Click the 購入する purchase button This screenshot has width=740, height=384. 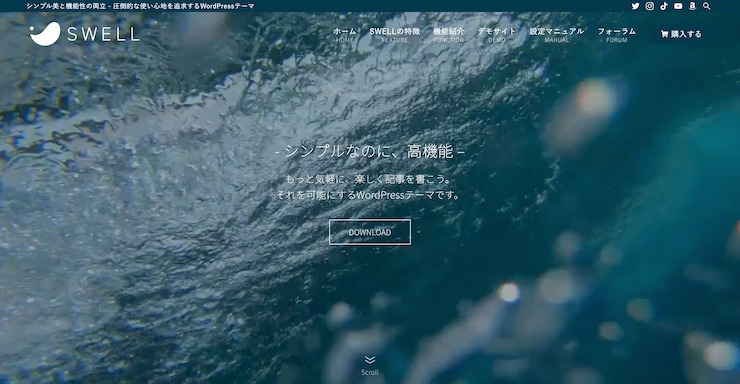click(681, 34)
